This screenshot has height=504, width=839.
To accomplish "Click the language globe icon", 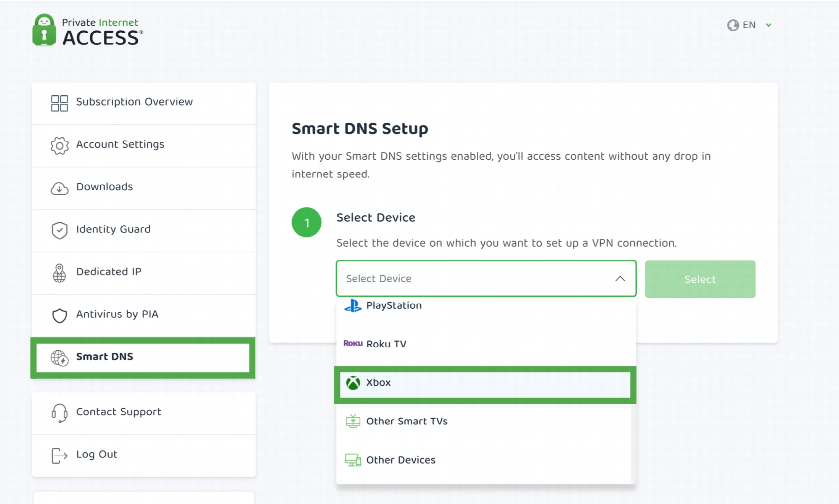I will [x=733, y=25].
